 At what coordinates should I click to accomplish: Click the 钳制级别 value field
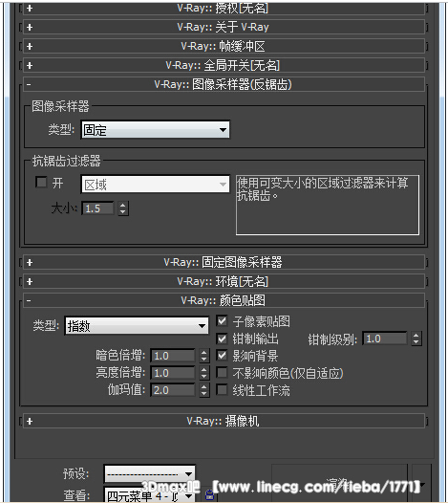click(385, 339)
